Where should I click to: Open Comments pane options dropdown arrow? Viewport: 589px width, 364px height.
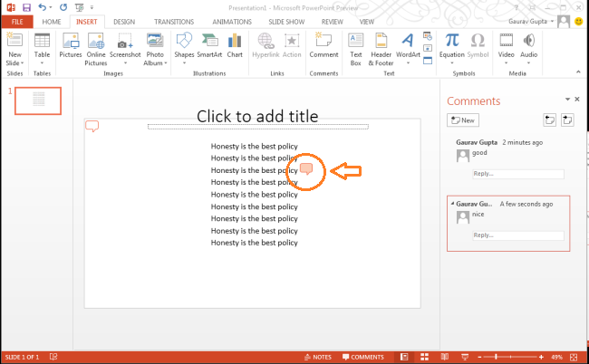567,100
